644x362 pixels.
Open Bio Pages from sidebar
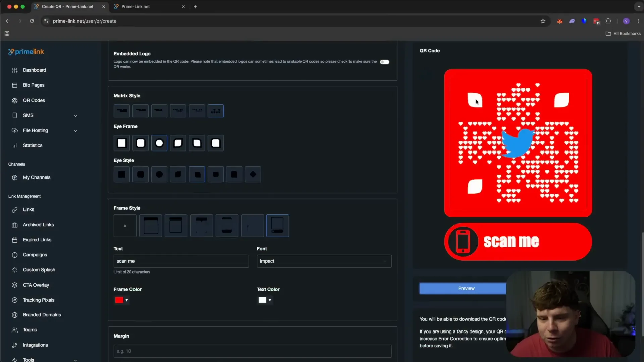[34, 85]
